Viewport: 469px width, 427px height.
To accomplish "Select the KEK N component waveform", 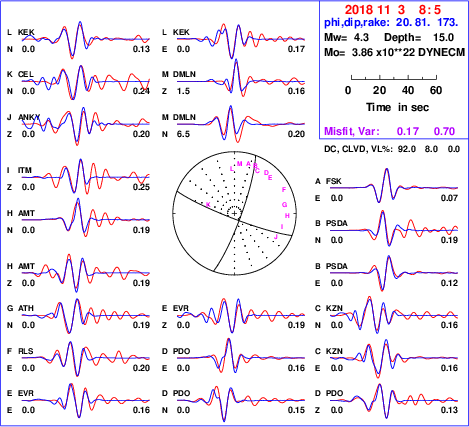I will click(x=86, y=39).
